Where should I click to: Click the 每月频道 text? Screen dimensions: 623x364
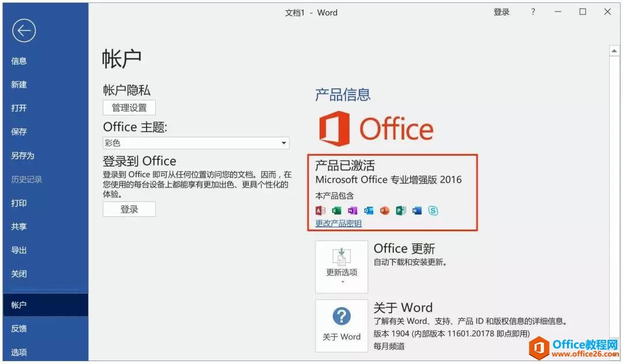click(389, 346)
